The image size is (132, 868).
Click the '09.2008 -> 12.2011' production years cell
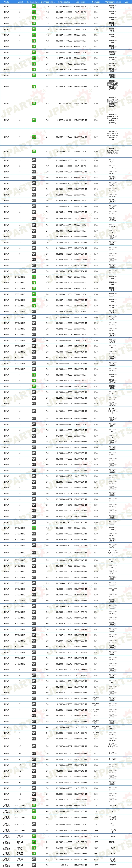pos(64,760)
